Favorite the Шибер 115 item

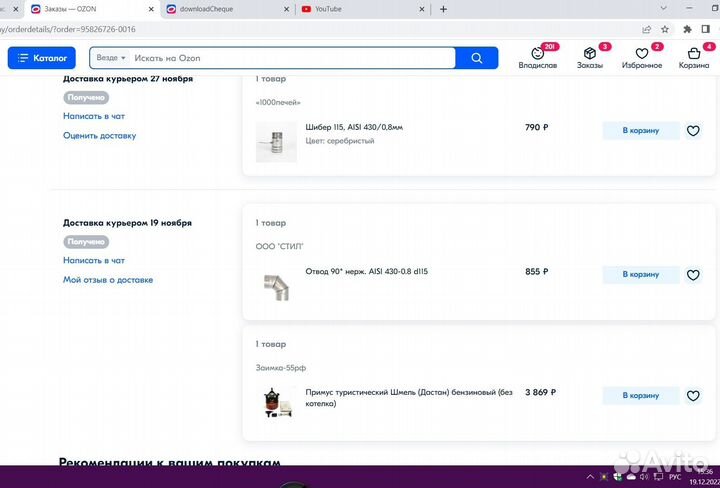click(x=693, y=131)
